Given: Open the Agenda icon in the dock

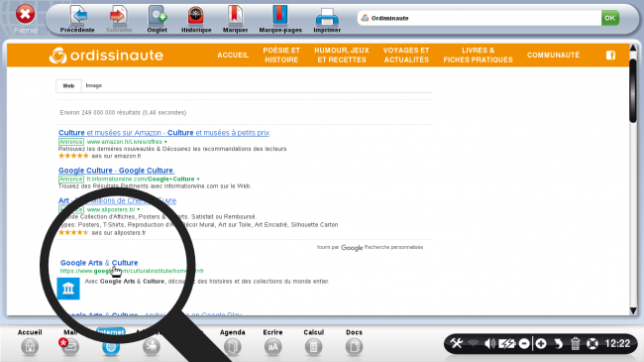Looking at the screenshot, I should (x=233, y=347).
